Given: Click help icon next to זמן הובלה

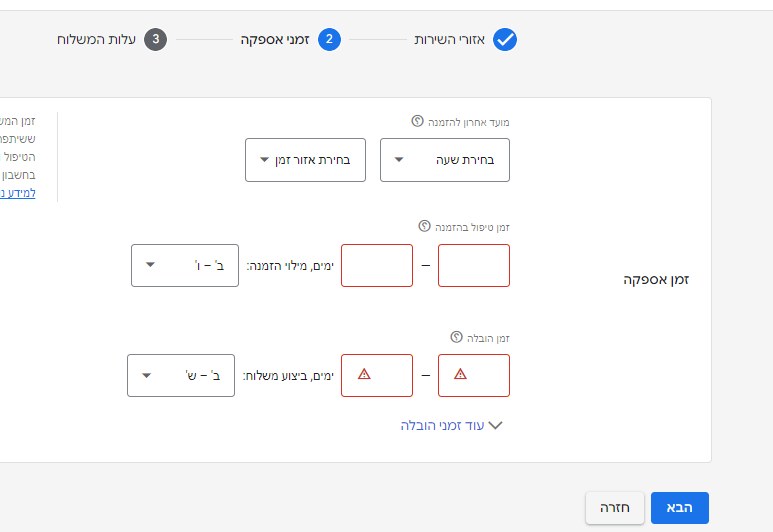Looking at the screenshot, I should tap(457, 337).
